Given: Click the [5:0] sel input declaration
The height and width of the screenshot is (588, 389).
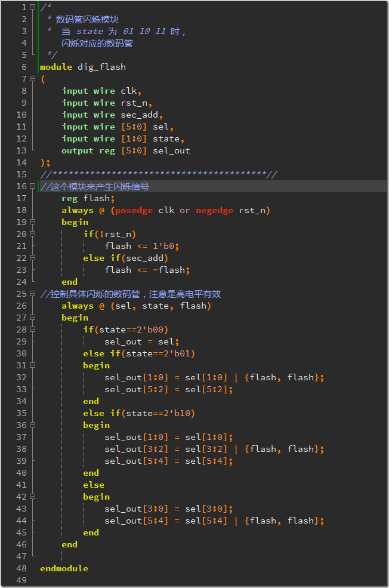Looking at the screenshot, I should pos(147,127).
